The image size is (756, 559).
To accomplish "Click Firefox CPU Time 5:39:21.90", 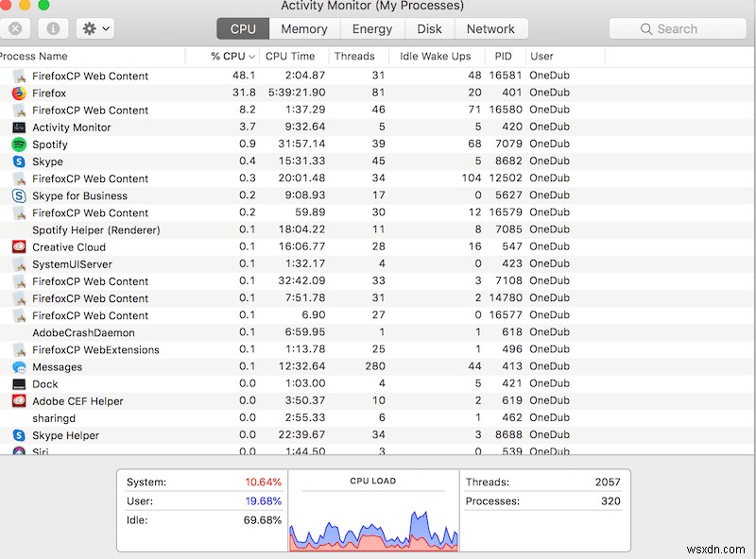I will click(297, 93).
